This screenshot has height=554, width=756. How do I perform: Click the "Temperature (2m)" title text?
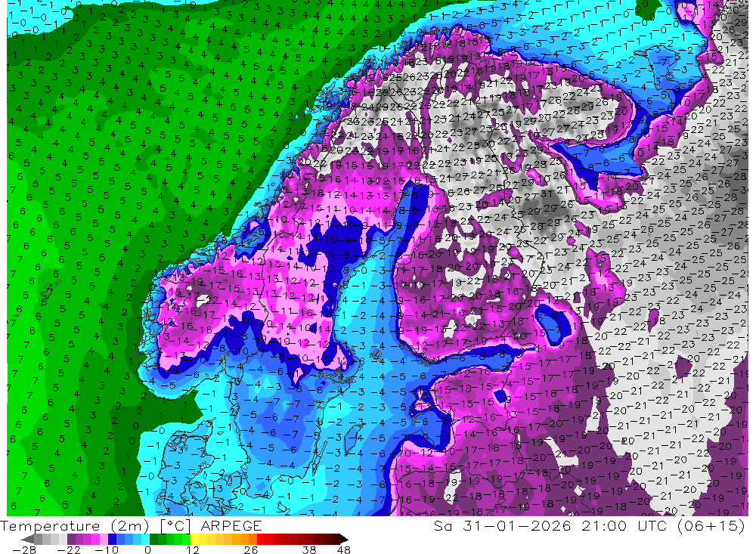point(74,525)
